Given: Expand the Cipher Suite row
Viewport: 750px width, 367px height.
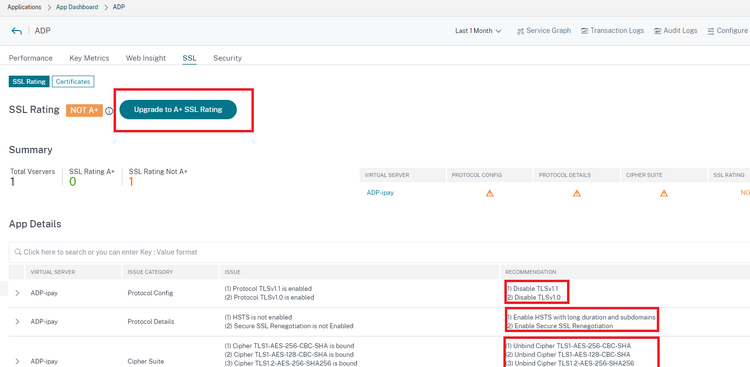Looking at the screenshot, I should point(17,361).
